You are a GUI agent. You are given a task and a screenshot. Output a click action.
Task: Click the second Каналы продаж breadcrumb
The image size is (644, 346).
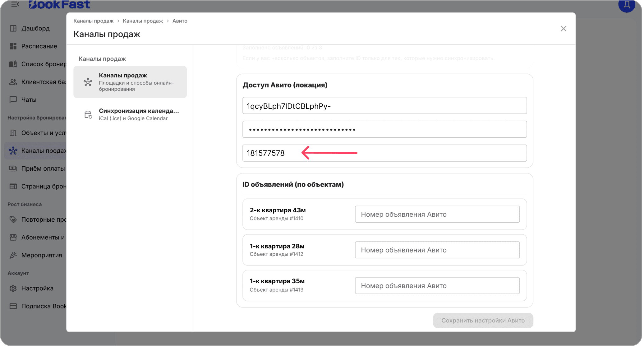coord(143,21)
